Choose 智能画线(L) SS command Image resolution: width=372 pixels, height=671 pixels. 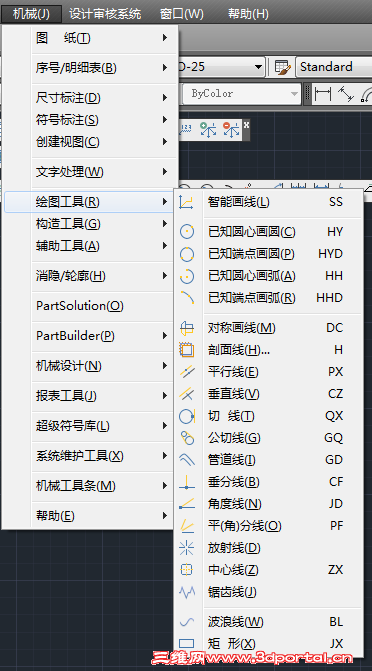pyautogui.click(x=269, y=202)
